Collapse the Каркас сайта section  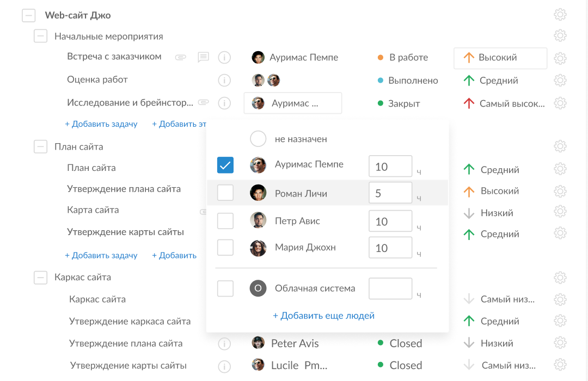41,277
